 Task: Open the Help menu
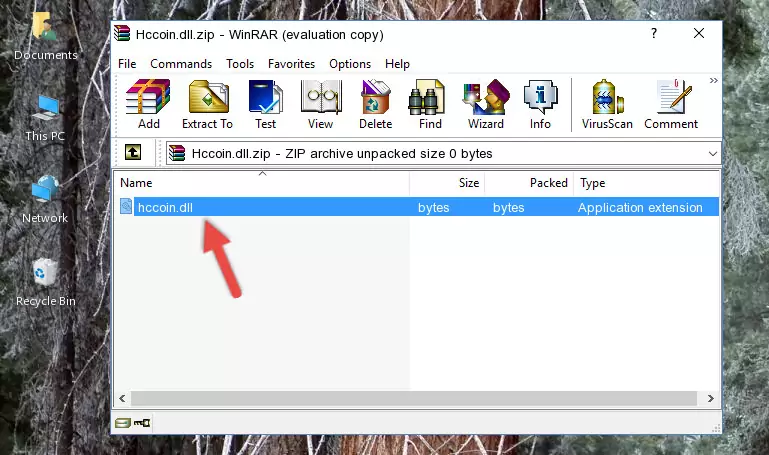click(x=397, y=64)
